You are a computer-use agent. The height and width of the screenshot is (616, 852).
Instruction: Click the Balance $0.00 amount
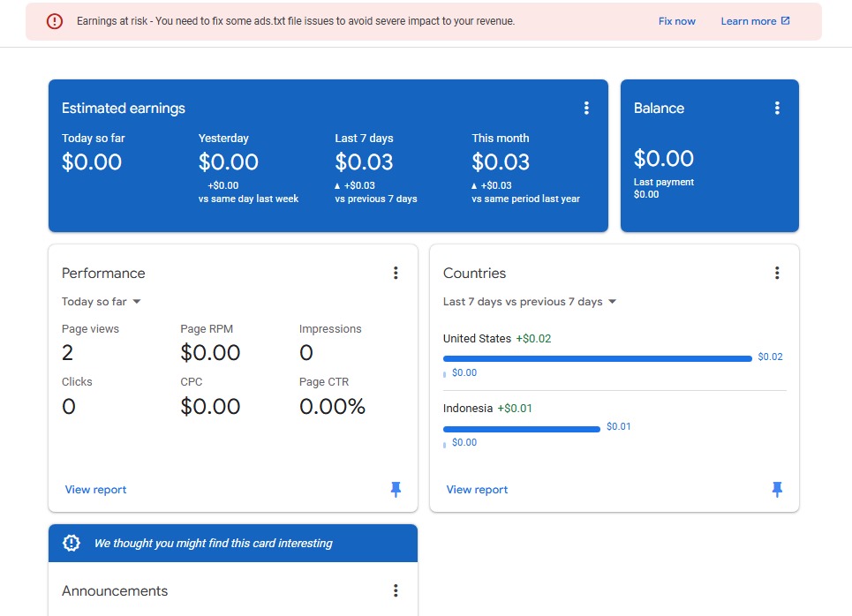663,159
